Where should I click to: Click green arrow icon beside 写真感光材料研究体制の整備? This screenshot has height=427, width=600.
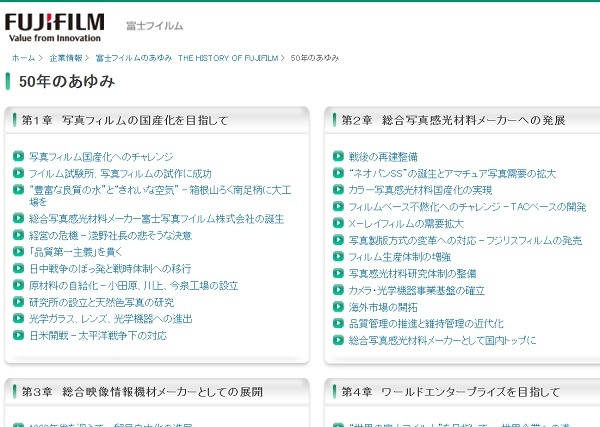tap(338, 273)
